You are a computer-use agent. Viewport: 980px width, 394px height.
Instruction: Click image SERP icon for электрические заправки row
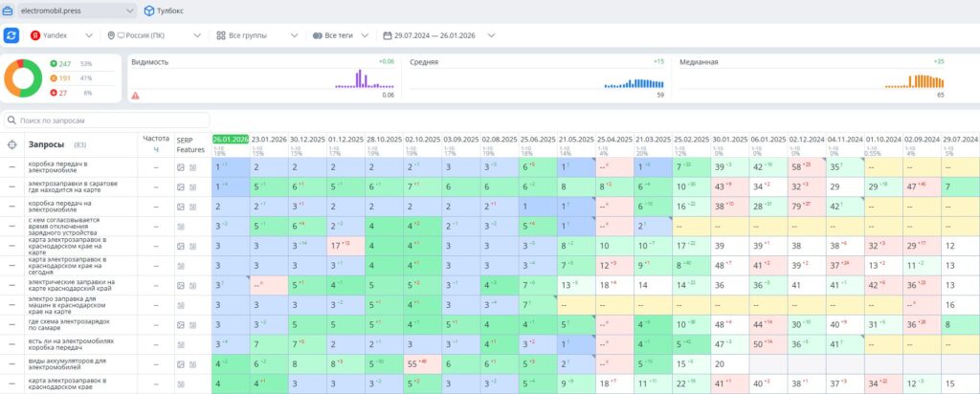coord(181,285)
